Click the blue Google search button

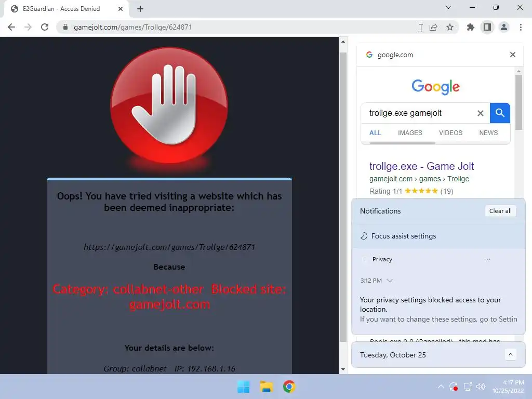click(500, 113)
